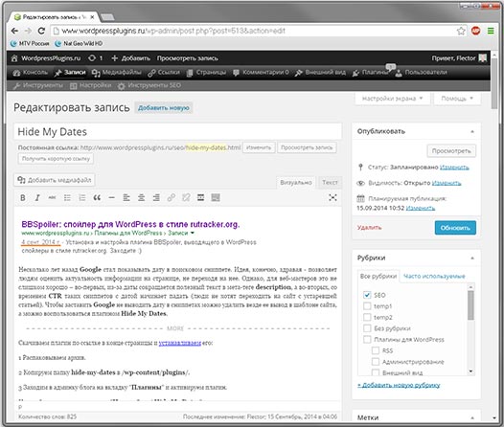Open the Добавить menu in admin bar
Image resolution: width=504 pixels, height=427 pixels.
point(131,58)
